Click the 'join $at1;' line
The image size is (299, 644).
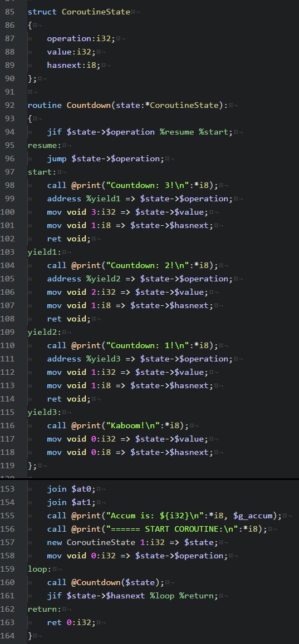coord(71,502)
